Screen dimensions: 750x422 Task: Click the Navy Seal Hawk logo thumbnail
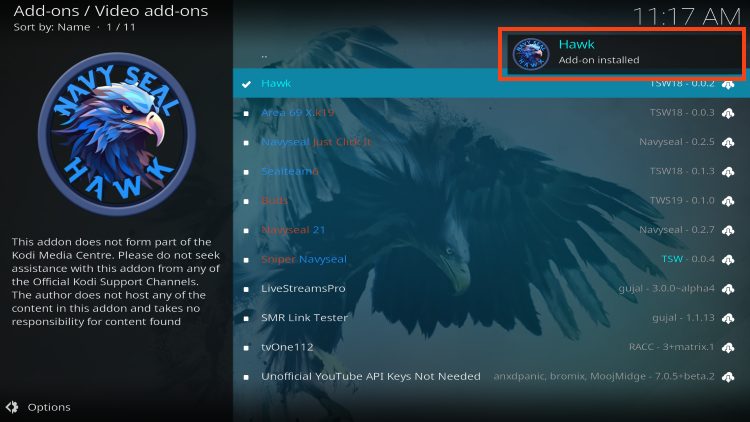click(x=117, y=134)
